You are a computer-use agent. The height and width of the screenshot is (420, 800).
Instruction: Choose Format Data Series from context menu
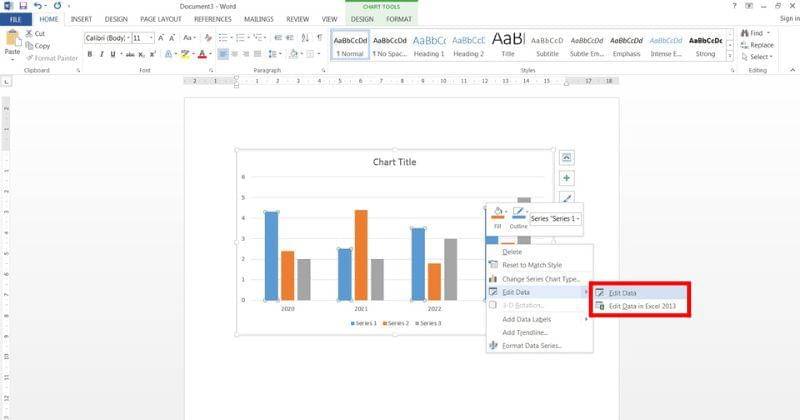[x=531, y=346]
